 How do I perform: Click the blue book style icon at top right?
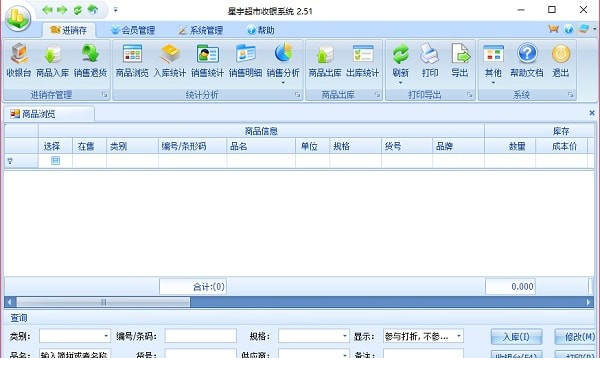pos(584,29)
